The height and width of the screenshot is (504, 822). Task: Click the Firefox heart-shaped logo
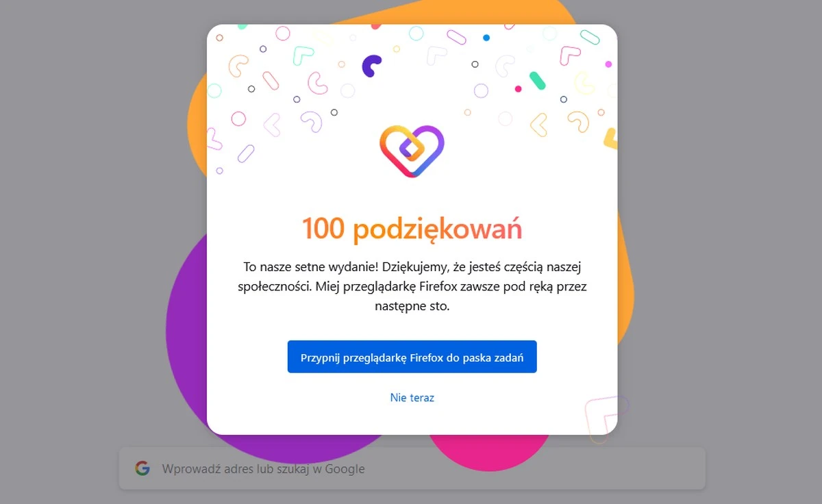tap(411, 149)
